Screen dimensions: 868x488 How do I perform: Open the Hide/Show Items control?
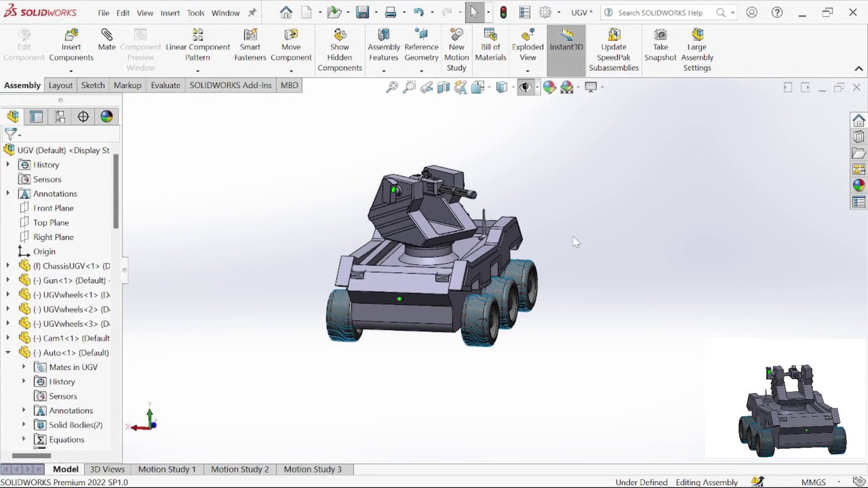tap(525, 87)
